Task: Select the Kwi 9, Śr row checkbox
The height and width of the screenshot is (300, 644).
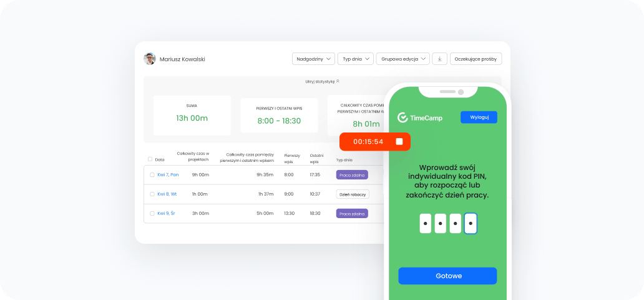Action: (x=152, y=213)
